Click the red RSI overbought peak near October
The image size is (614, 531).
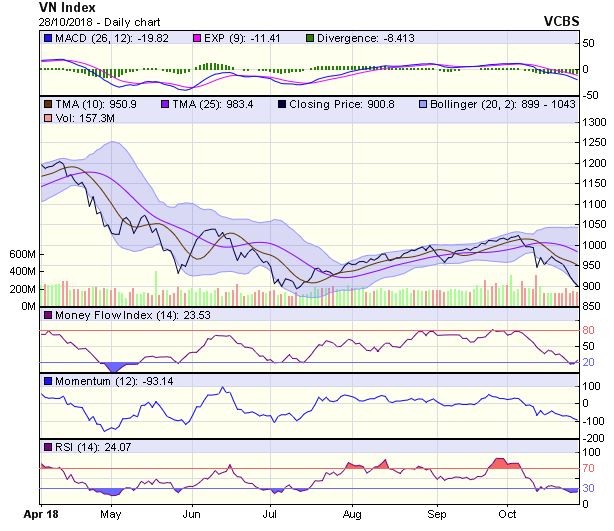(x=500, y=463)
